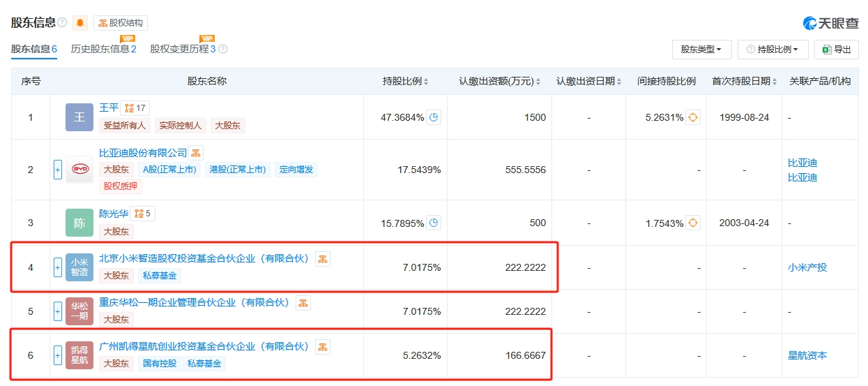Expand the 广州凯得星航 shareholder row

pyautogui.click(x=58, y=355)
